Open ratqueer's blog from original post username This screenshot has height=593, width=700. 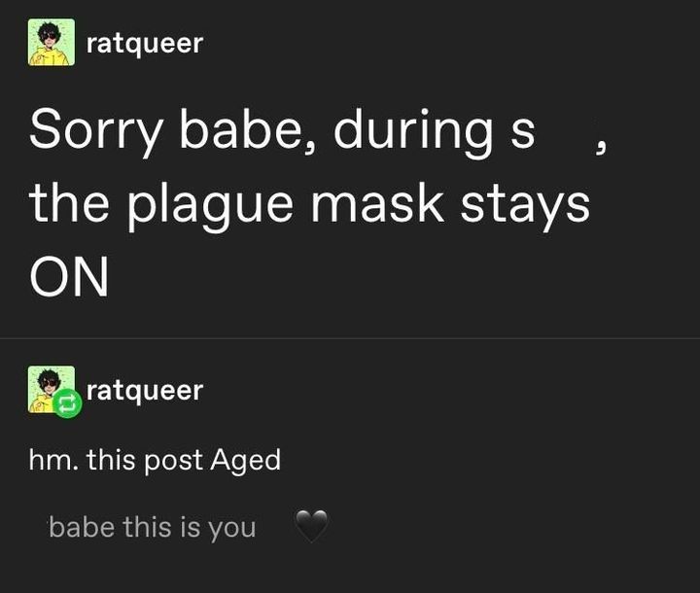pos(145,44)
